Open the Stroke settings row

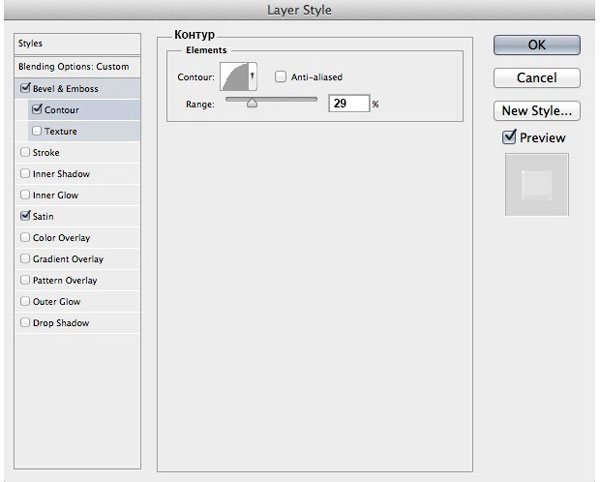[77, 153]
